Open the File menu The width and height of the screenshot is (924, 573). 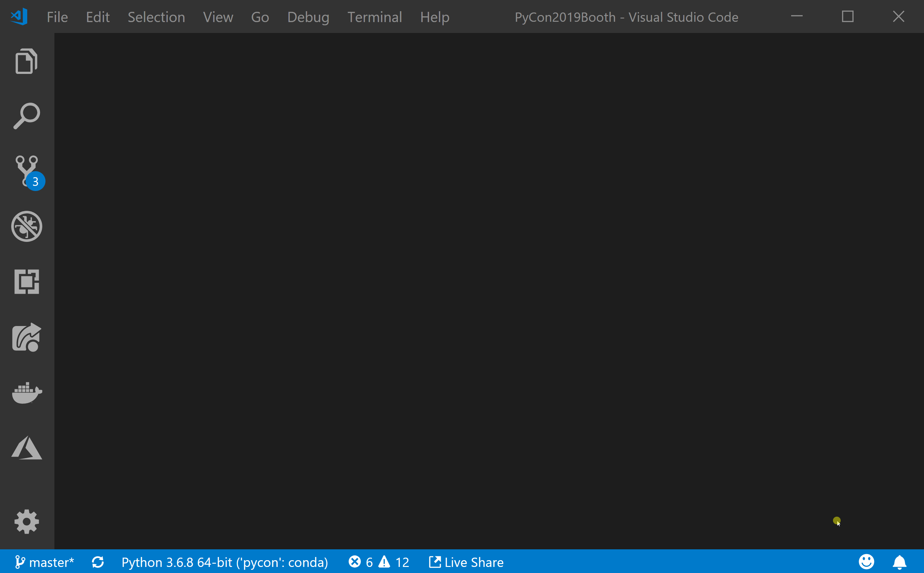coord(57,17)
